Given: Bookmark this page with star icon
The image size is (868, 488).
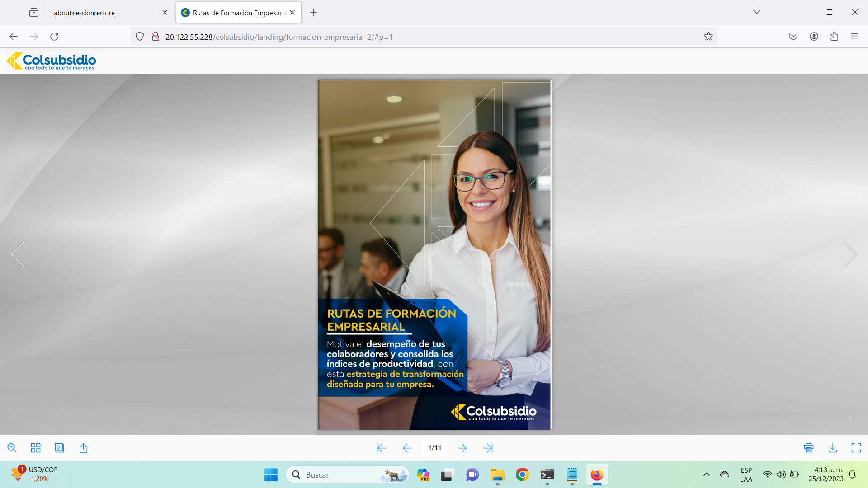Looking at the screenshot, I should (708, 37).
